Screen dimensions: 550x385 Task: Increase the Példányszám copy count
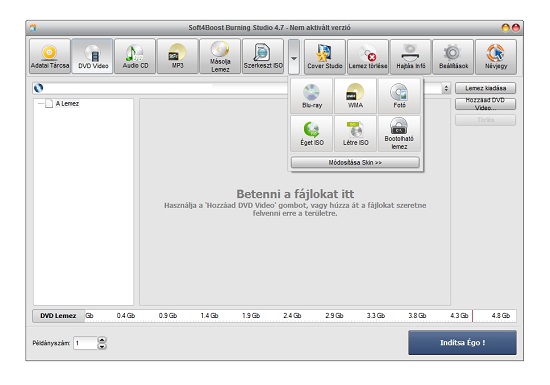tap(102, 340)
